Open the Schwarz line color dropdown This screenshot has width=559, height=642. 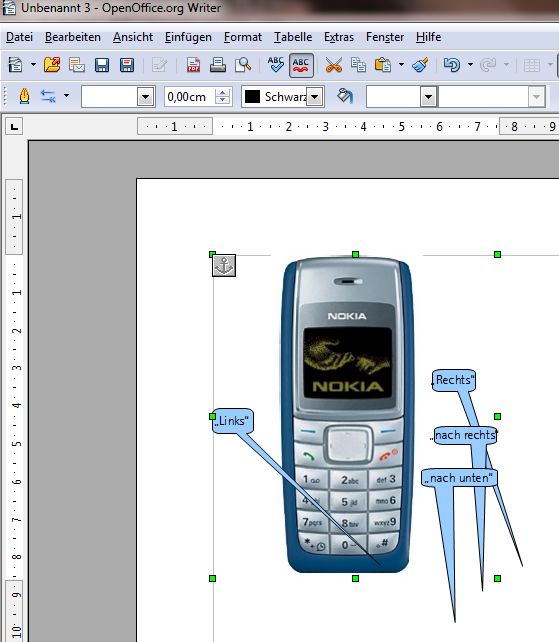315,97
